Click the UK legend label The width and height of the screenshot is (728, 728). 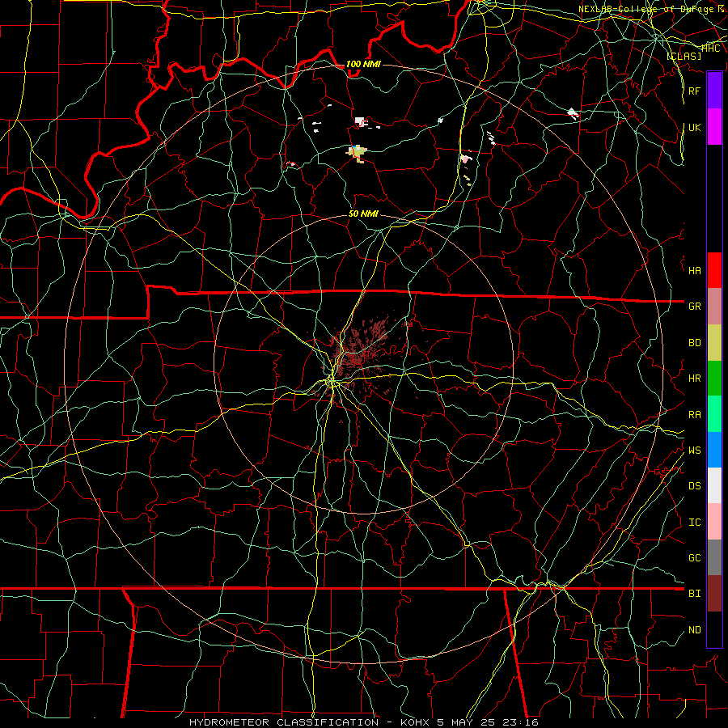[x=694, y=127]
